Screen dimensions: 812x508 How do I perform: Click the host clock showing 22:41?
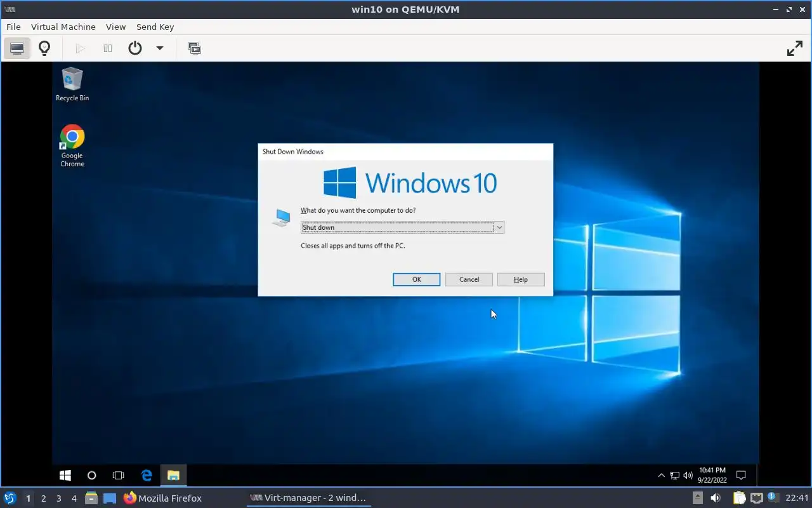pyautogui.click(x=797, y=498)
